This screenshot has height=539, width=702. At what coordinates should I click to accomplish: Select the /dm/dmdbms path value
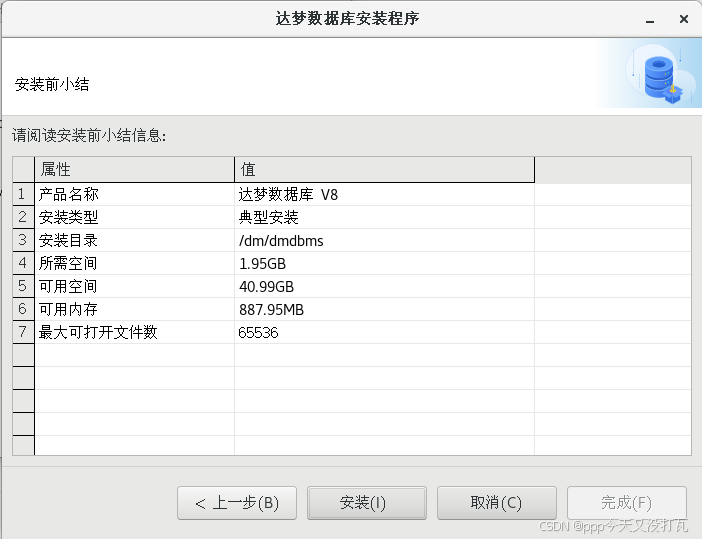pos(385,240)
